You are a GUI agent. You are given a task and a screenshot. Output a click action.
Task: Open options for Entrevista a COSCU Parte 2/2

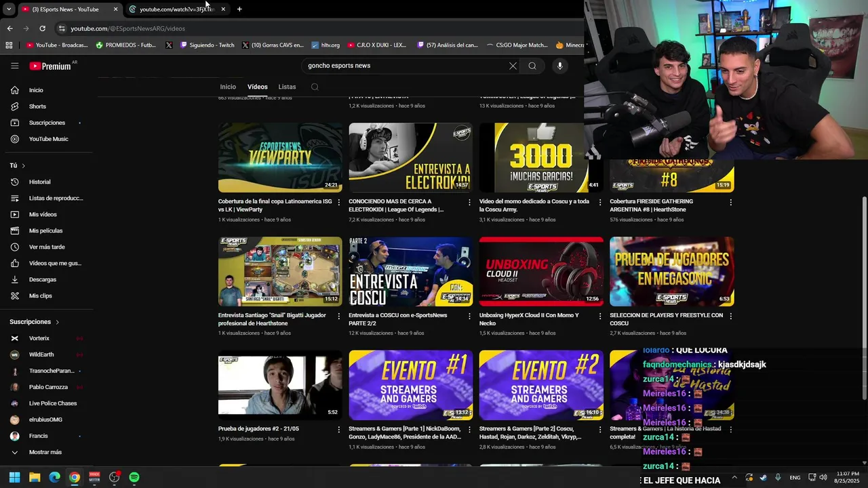[469, 316]
